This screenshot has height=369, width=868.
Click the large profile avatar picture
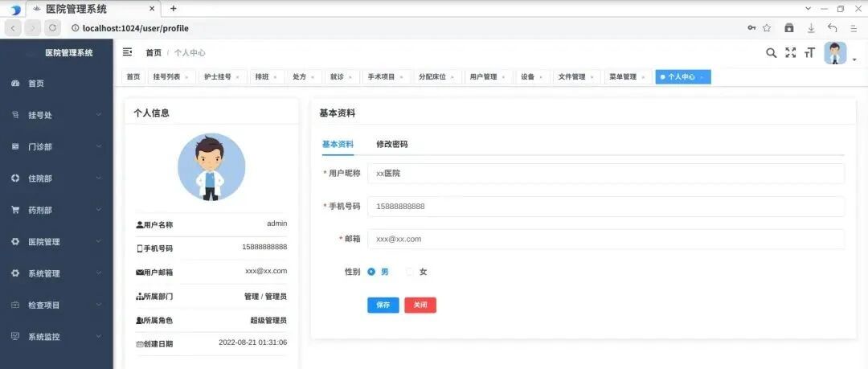pos(211,166)
